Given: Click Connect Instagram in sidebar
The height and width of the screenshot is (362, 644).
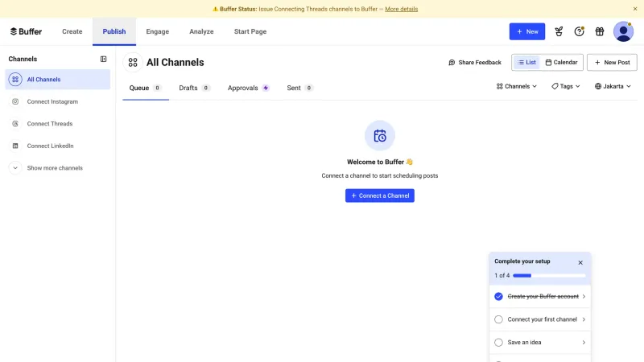Looking at the screenshot, I should point(57,101).
